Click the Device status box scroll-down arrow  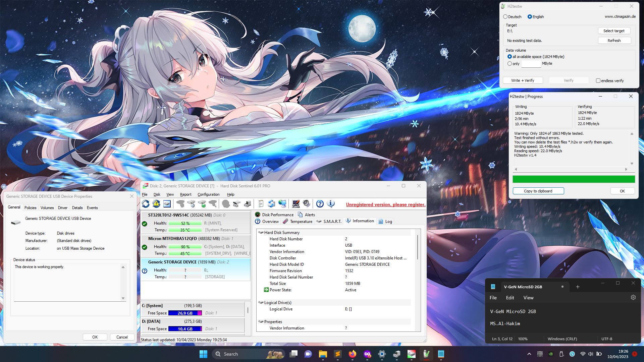click(123, 298)
